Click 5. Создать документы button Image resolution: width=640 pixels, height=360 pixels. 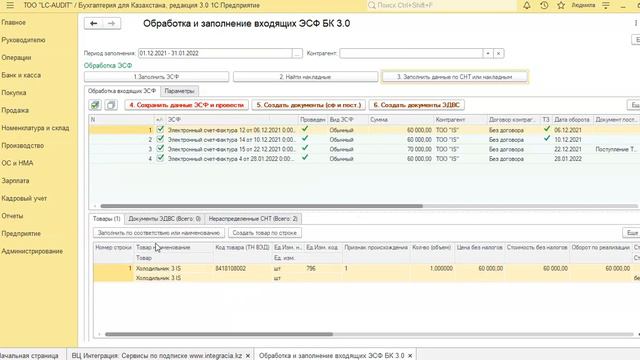309,105
